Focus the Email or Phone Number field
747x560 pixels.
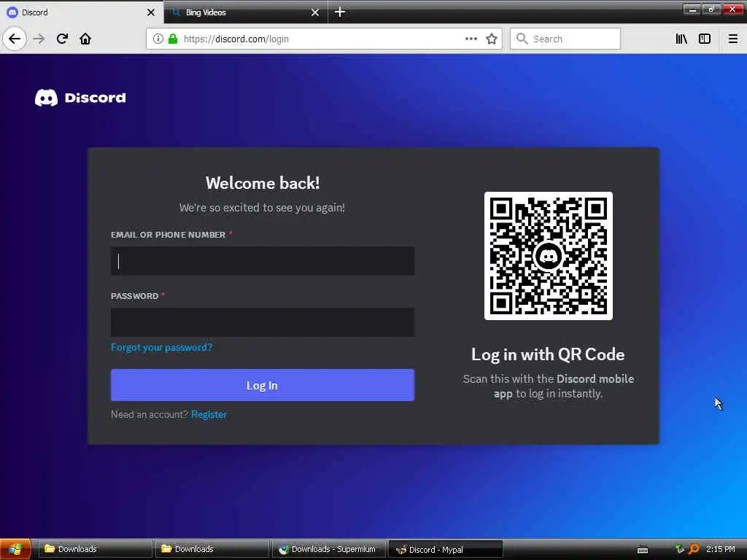point(263,261)
